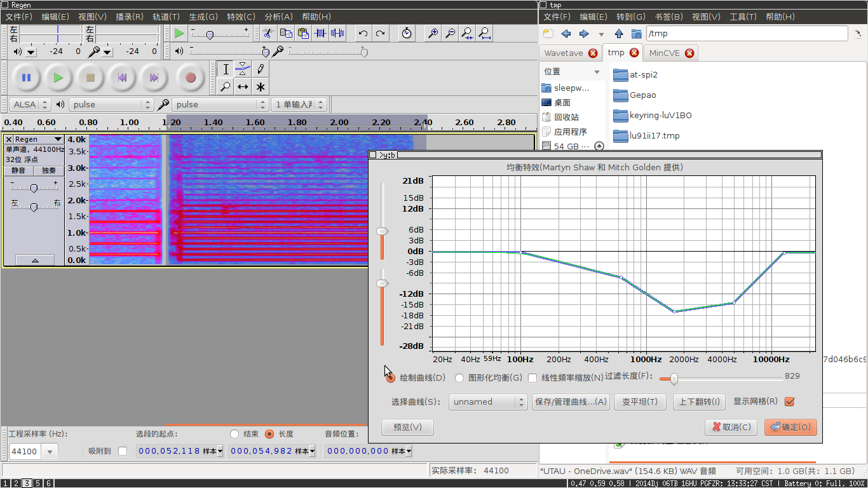Collapse the track with the triangle button
Image resolution: width=868 pixels, height=488 pixels.
(x=34, y=260)
